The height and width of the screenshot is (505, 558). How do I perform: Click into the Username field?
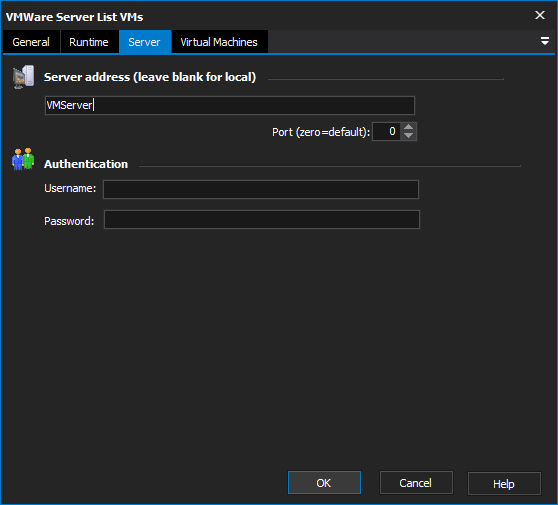point(261,189)
